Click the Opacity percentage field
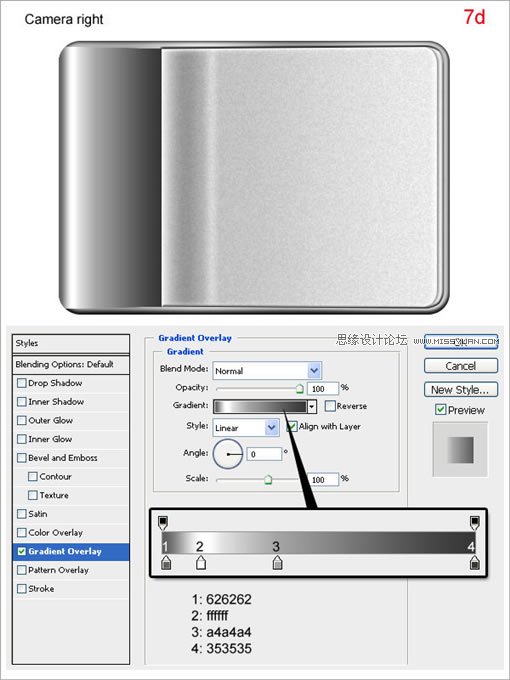510x680 pixels. click(x=322, y=389)
